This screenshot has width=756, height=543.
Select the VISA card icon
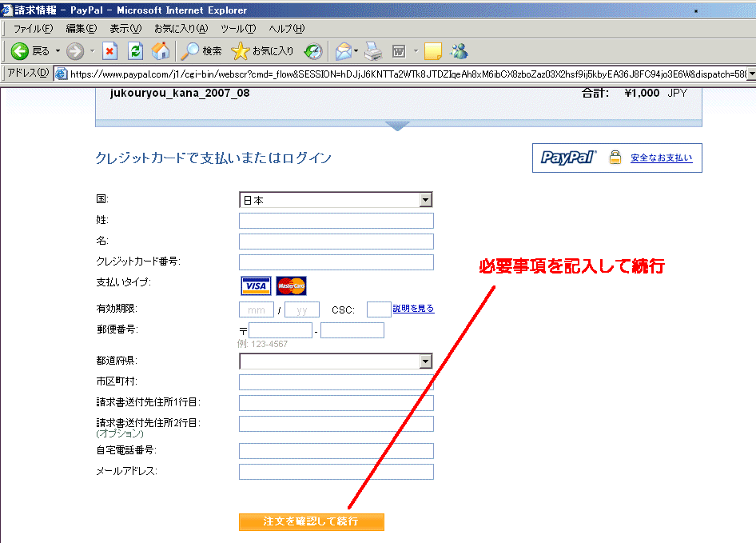pyautogui.click(x=256, y=285)
